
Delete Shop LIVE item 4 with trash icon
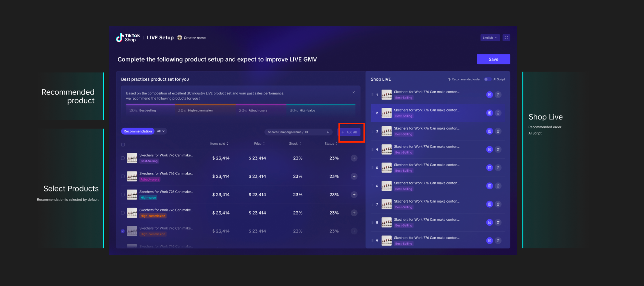[498, 149]
